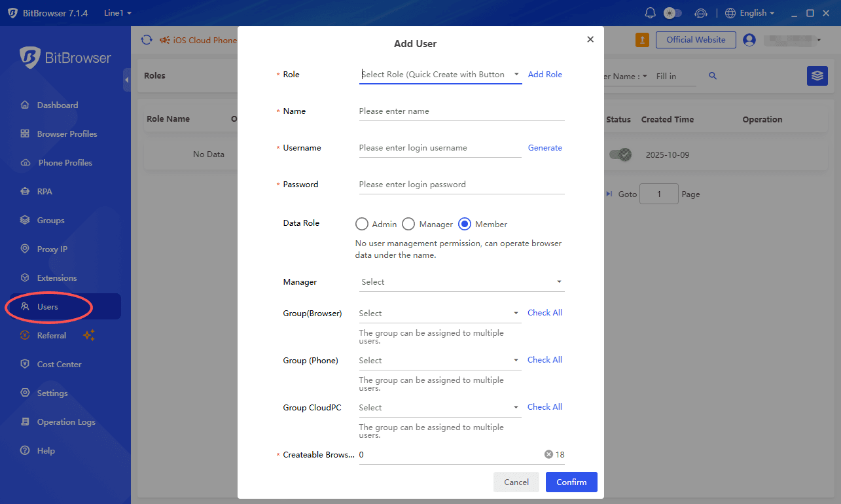Focus the Name input field
Image resolution: width=841 pixels, height=504 pixels.
pos(461,111)
